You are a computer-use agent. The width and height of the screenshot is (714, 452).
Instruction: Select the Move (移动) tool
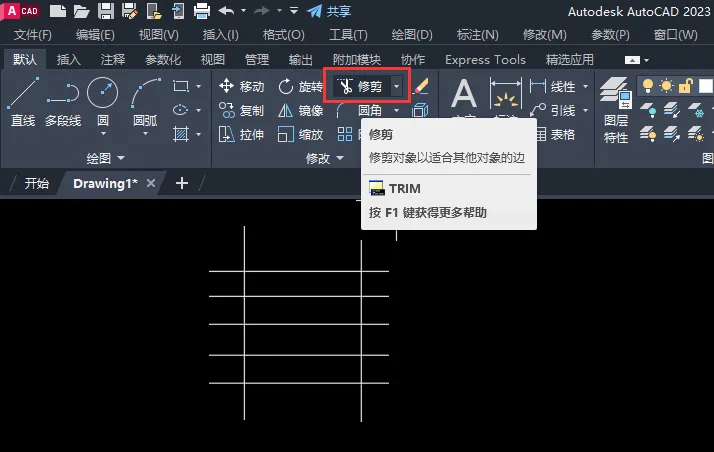(241, 86)
